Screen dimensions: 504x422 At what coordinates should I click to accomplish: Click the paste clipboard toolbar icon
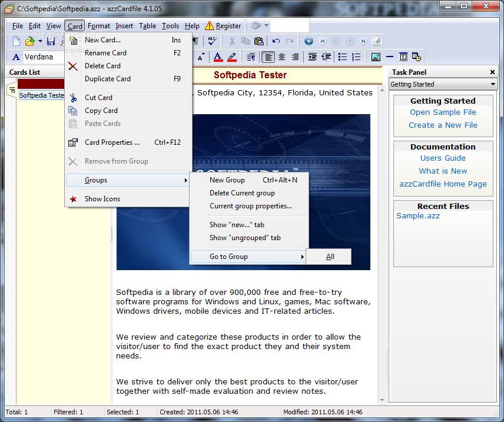tap(258, 41)
